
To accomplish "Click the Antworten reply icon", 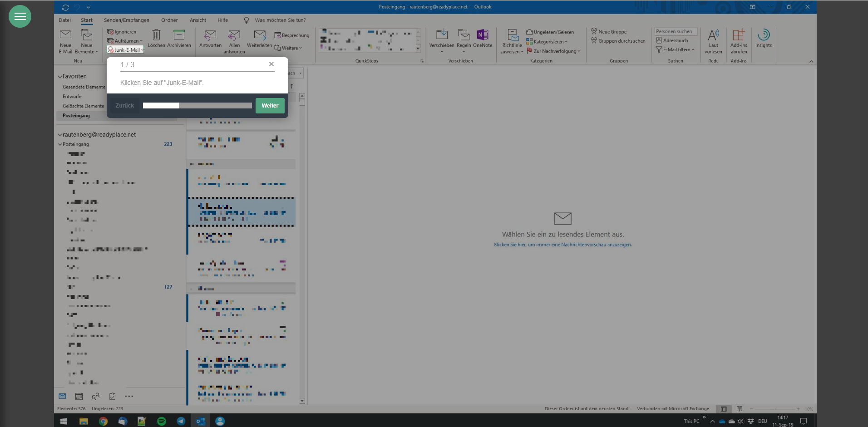I will pyautogui.click(x=210, y=35).
